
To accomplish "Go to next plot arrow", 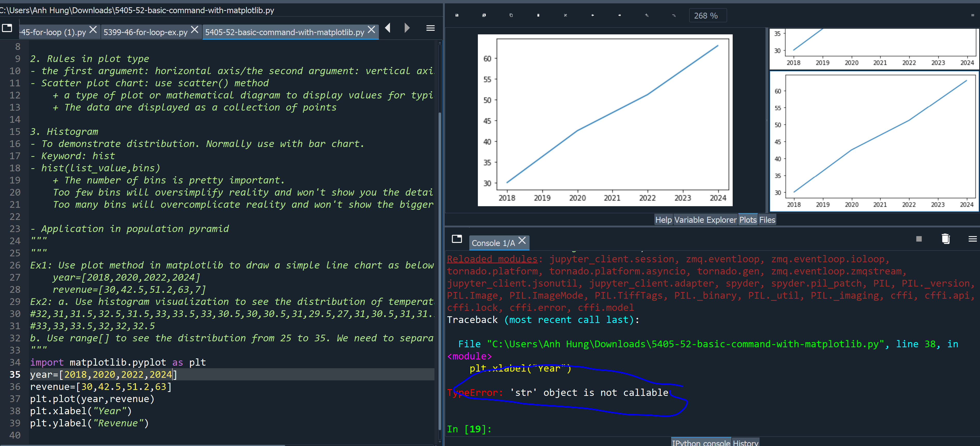I will (620, 15).
